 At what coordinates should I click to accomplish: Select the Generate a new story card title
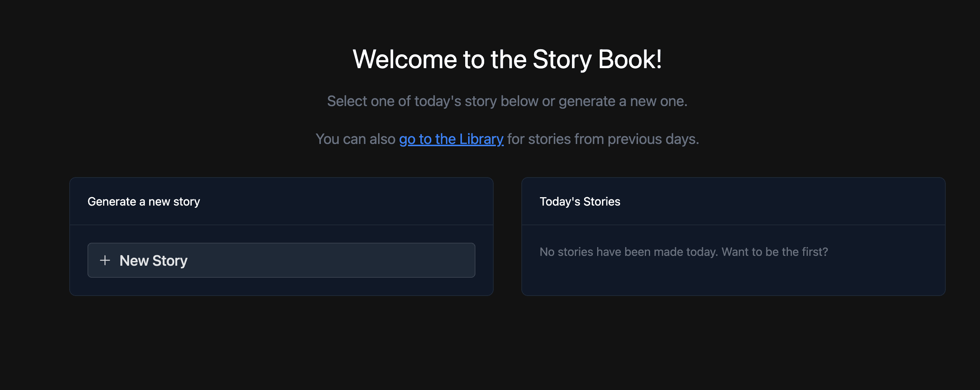coord(144,201)
